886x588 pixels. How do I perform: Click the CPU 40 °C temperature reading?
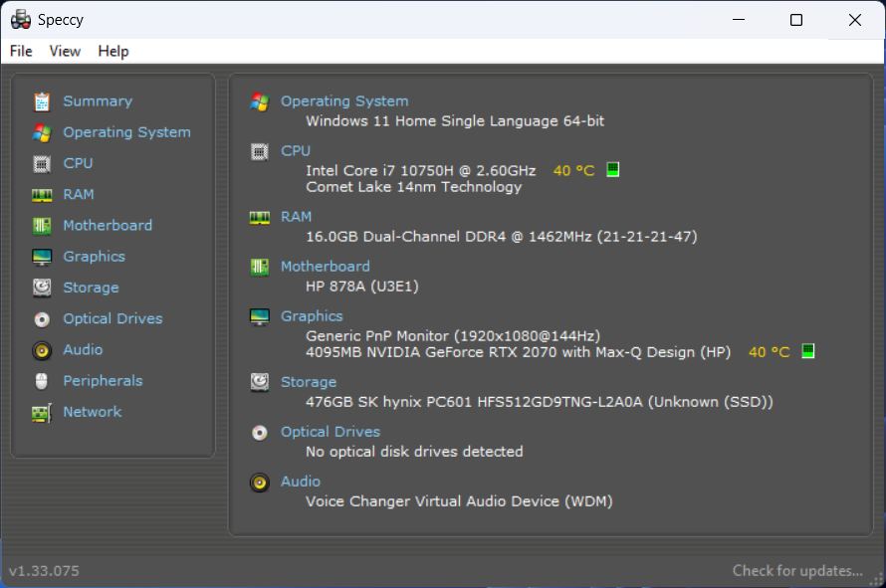click(574, 170)
